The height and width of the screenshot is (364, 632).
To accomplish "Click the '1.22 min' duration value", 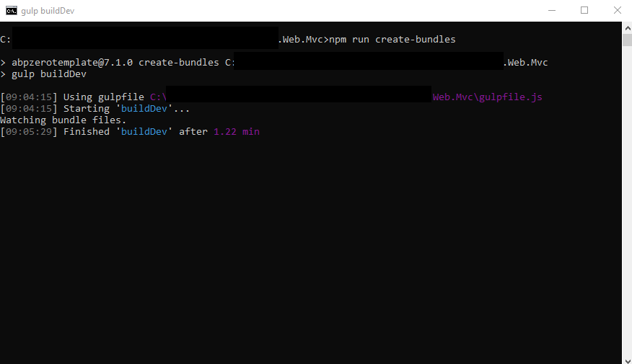I will [237, 132].
